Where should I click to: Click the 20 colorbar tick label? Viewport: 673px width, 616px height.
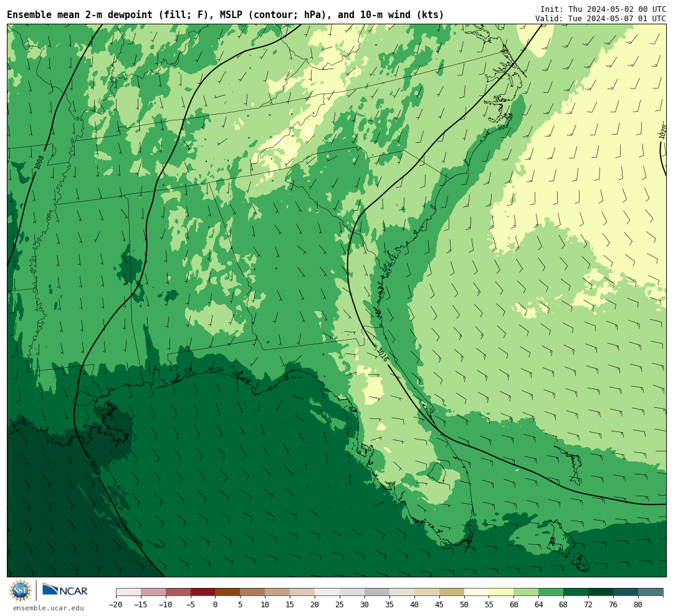click(x=315, y=604)
